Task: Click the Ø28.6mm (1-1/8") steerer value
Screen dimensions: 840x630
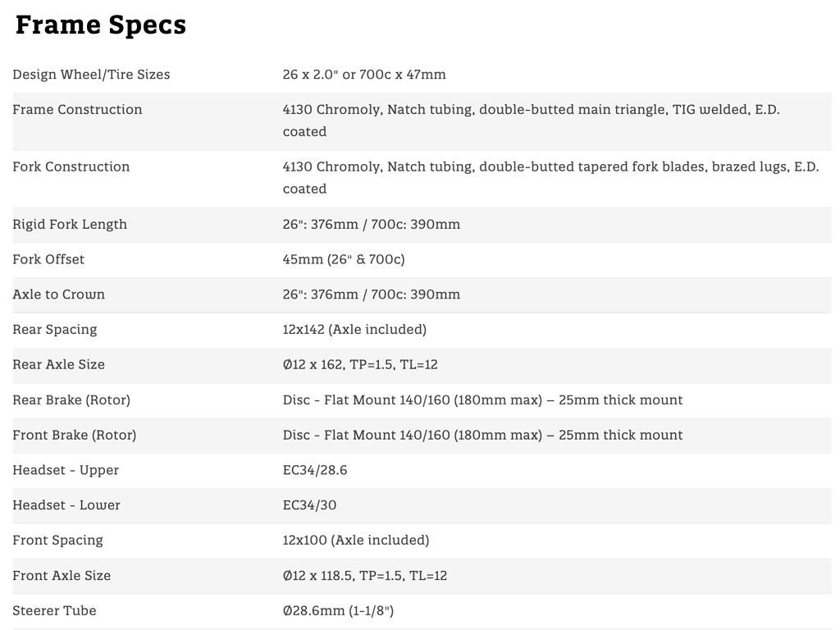Action: pyautogui.click(x=338, y=611)
